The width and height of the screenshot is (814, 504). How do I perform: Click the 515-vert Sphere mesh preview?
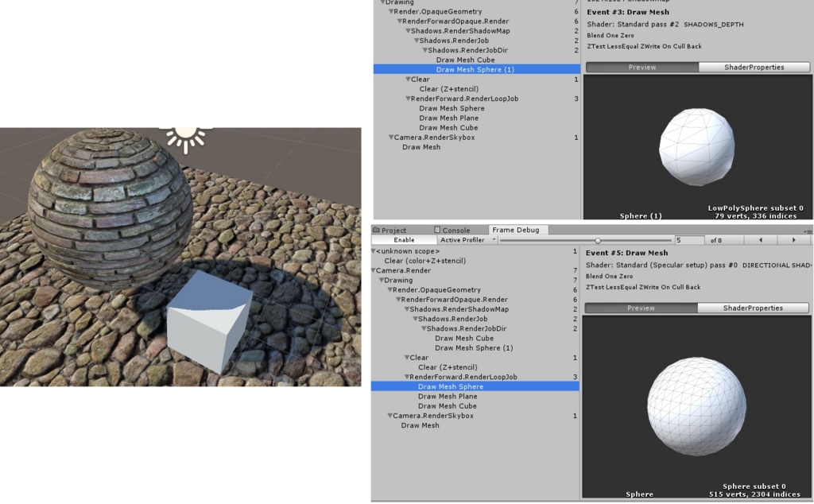pyautogui.click(x=696, y=406)
